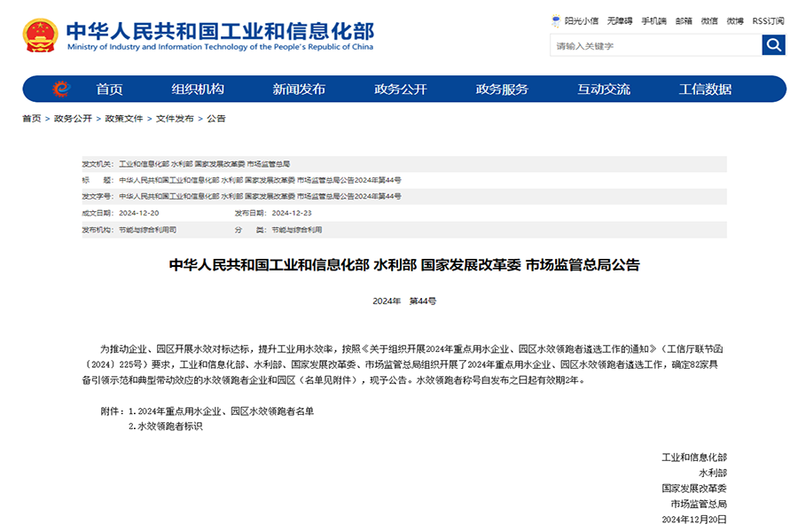Open the 邮箱 mailbox link
Image resolution: width=798 pixels, height=532 pixels.
684,21
